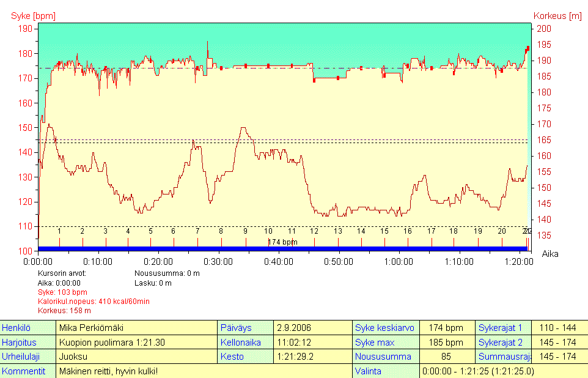Click the Päiväys value 2.9.2006
588x378 pixels.
312,328
